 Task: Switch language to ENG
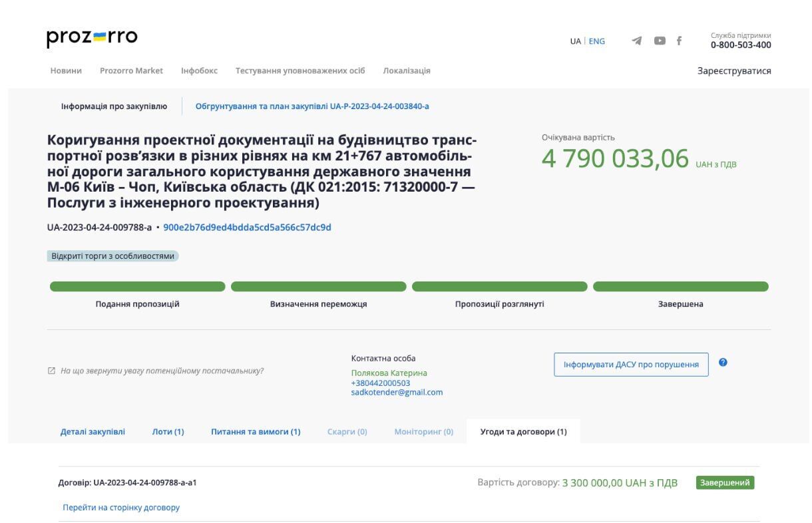(597, 41)
